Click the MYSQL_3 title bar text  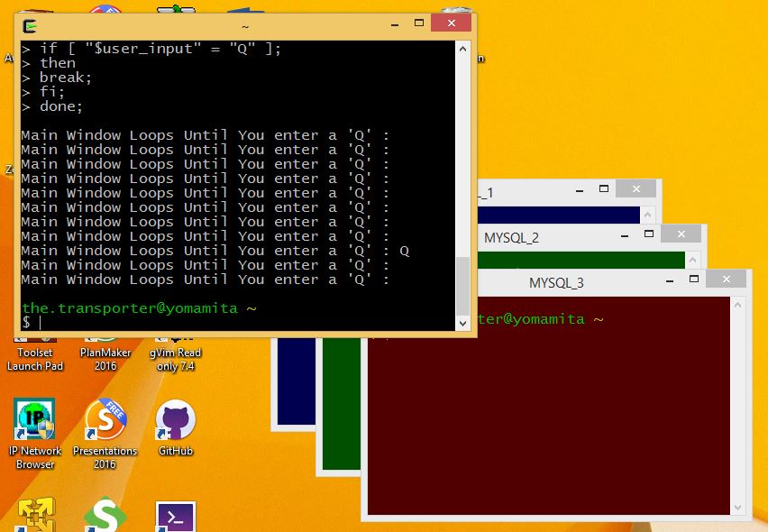(556, 283)
